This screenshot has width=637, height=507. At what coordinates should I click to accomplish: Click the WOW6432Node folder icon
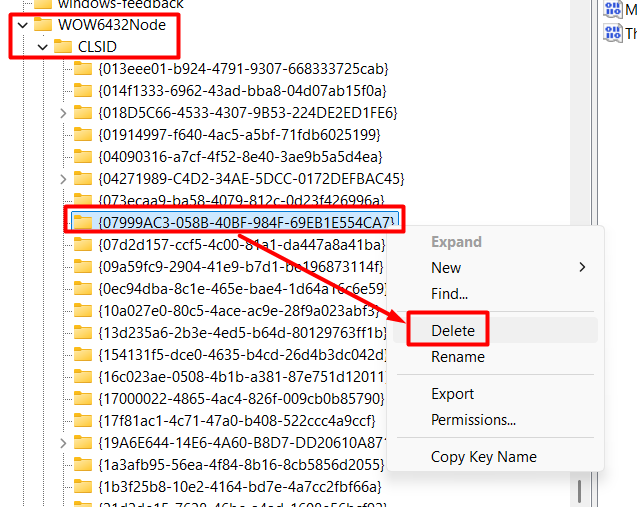43,24
